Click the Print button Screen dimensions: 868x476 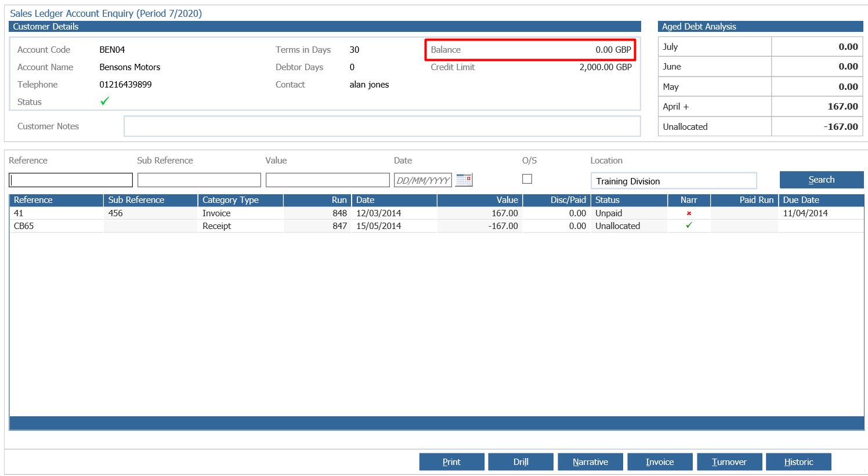[x=451, y=462]
